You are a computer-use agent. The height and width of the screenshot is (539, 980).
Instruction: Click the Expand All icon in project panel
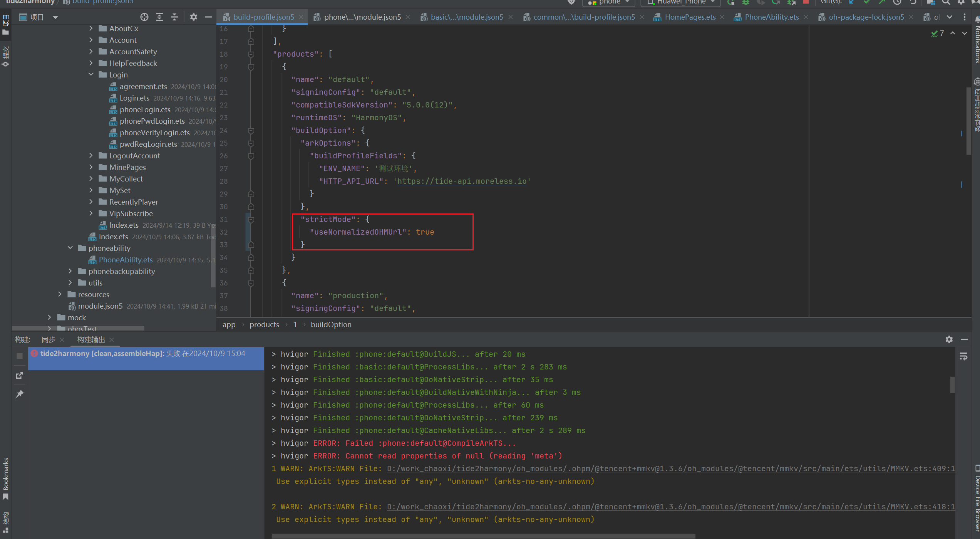[x=159, y=17]
